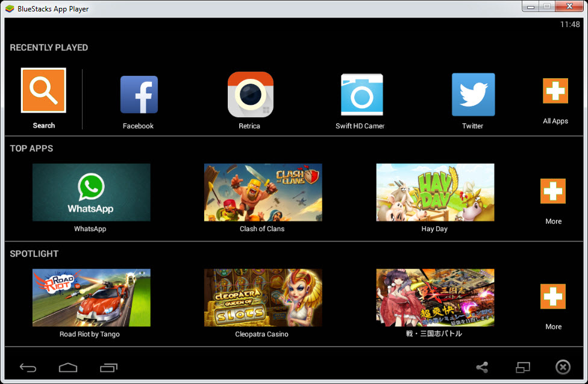Toggle full screen icon in bottom bar
Image resolution: width=588 pixels, height=384 pixels.
(523, 367)
